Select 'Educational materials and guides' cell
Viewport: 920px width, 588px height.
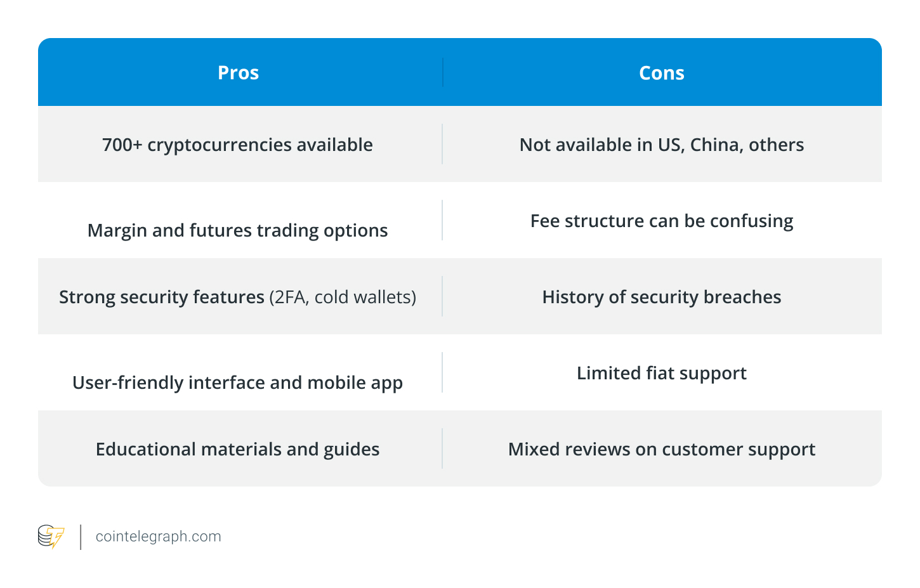pos(238,449)
